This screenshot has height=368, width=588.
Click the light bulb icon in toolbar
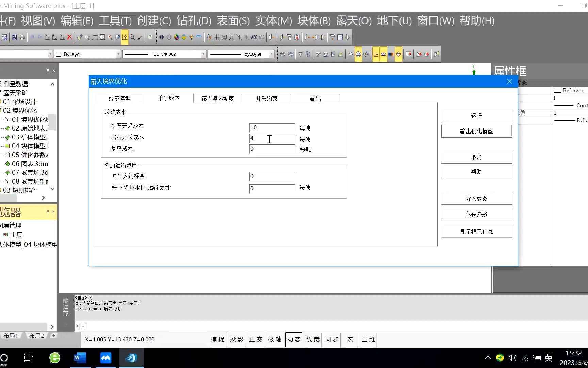tap(192, 37)
